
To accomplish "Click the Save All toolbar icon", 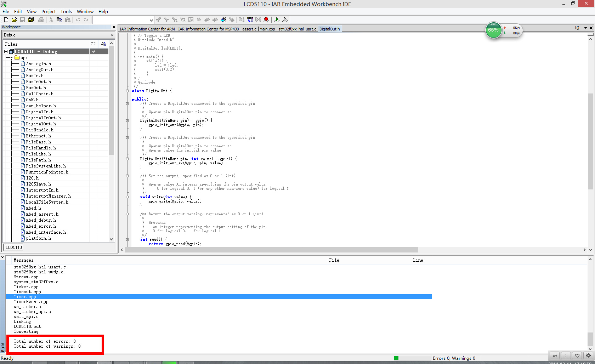I will [x=31, y=20].
